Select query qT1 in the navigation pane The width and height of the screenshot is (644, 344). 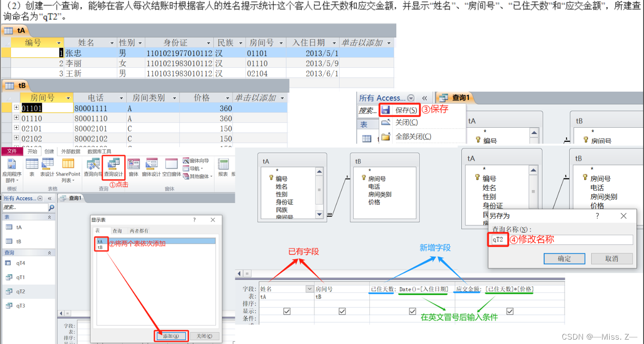click(x=28, y=277)
